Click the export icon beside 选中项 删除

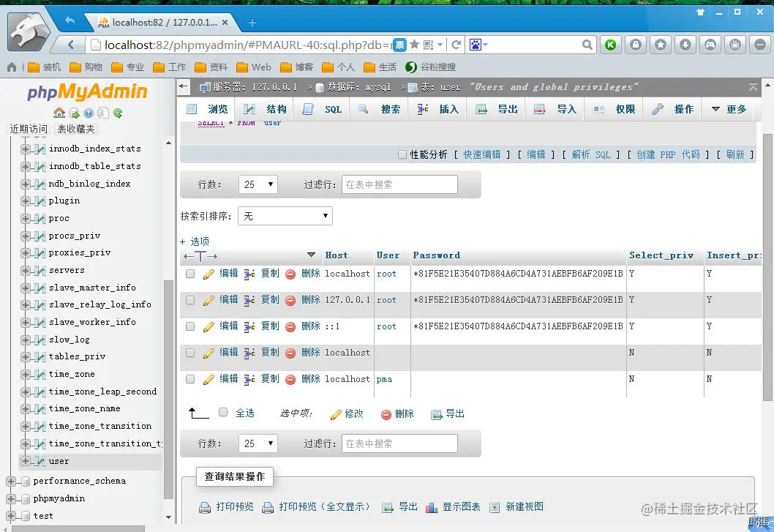tap(436, 415)
